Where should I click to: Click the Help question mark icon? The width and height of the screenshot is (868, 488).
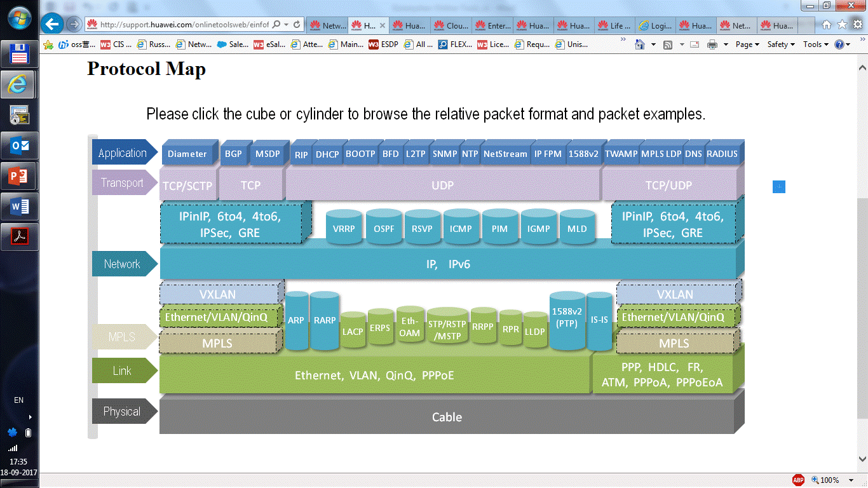point(839,44)
